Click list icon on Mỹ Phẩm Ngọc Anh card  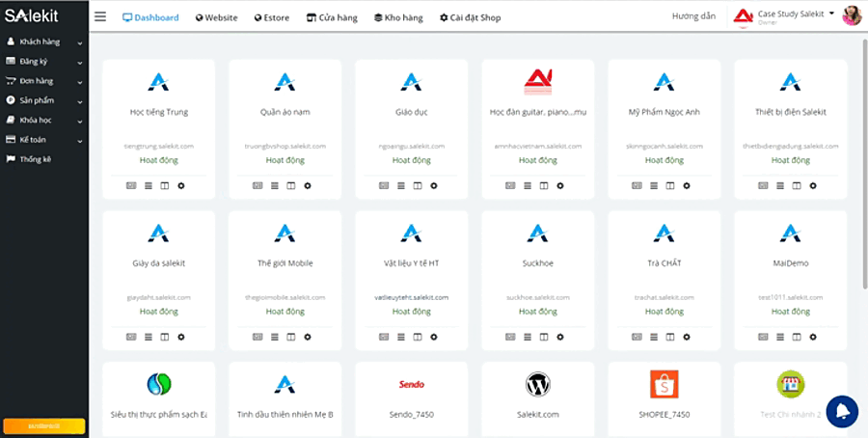coord(654,185)
